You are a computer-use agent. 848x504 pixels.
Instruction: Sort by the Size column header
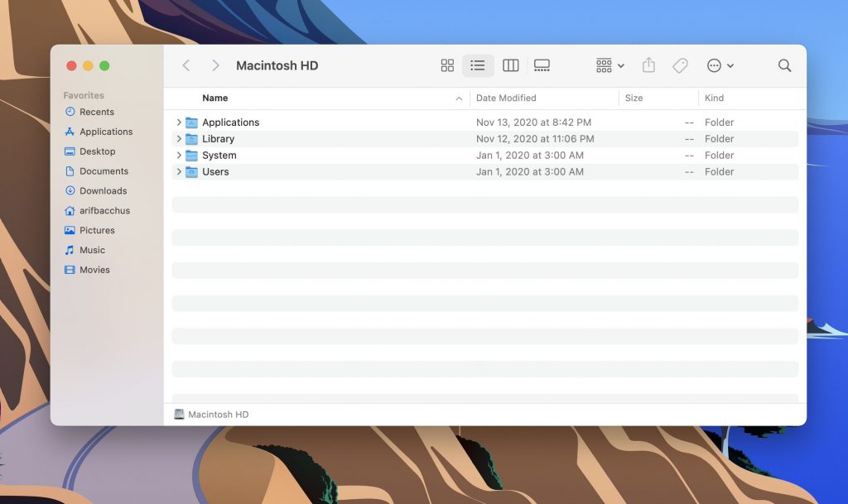coord(634,98)
